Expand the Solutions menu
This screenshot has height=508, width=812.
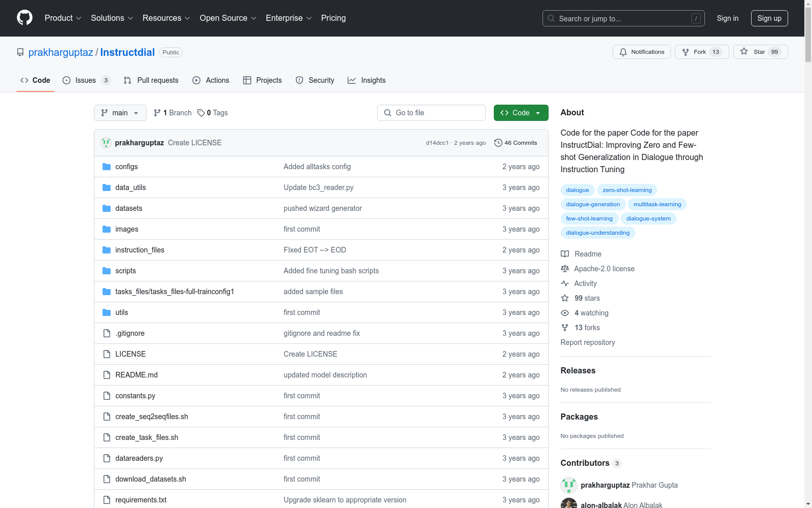click(x=112, y=18)
